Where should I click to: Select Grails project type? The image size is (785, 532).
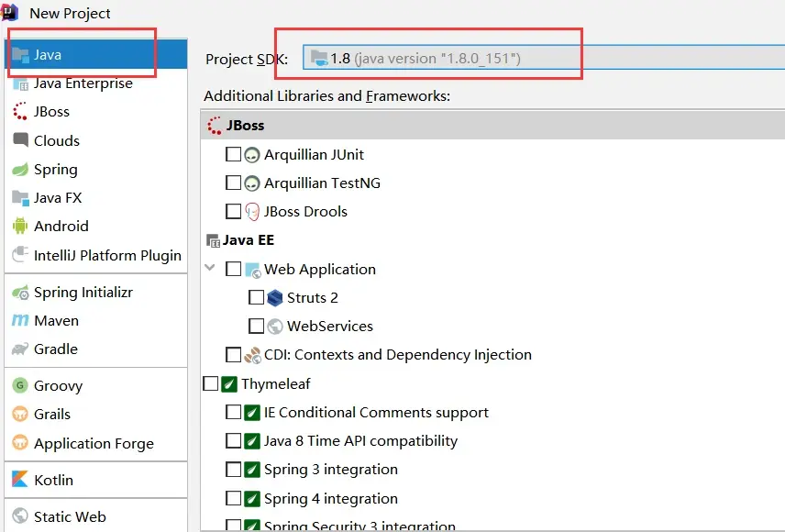point(96,415)
